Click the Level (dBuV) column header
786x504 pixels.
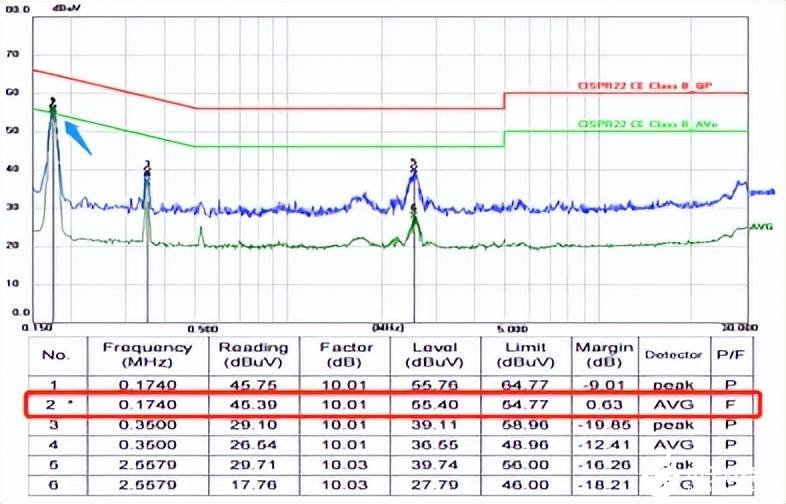pos(438,354)
